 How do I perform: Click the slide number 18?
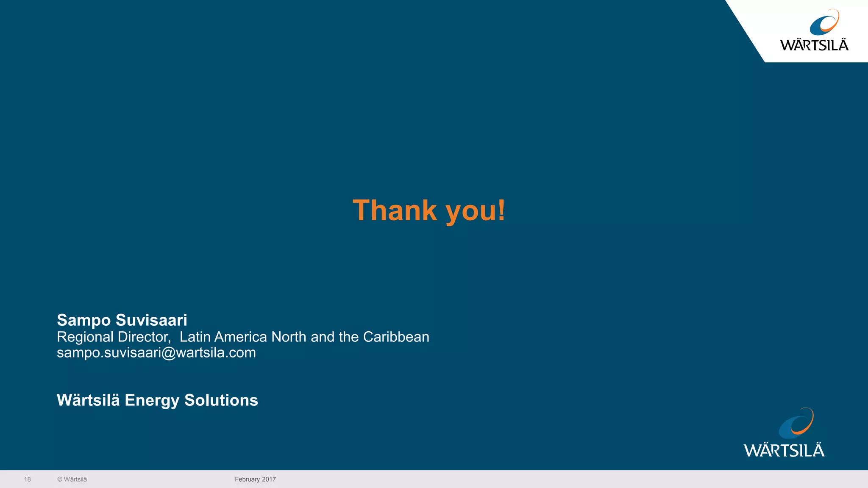pos(28,480)
